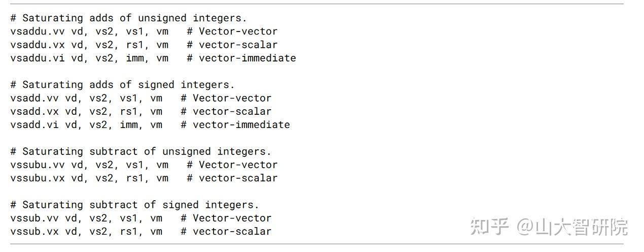Click the vssubu.vx instruction mnemonic
Image resolution: width=644 pixels, height=252 pixels.
click(38, 178)
